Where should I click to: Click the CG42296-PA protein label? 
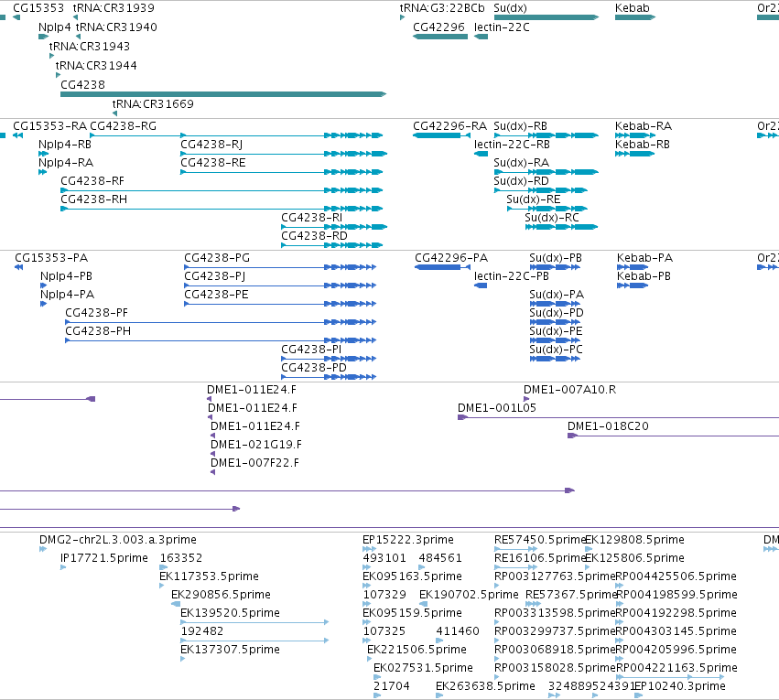451,258
